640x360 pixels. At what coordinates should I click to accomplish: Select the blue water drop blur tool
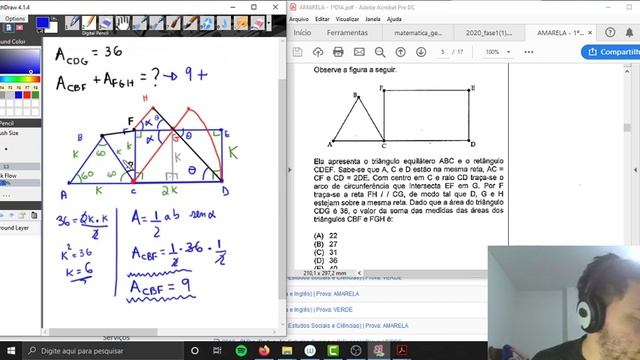click(x=224, y=23)
